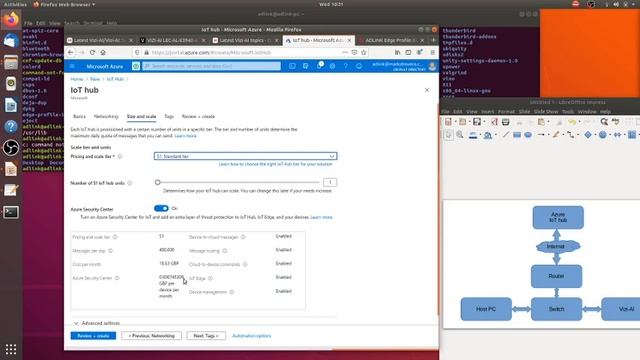640x360 pixels.
Task: Open Azure portal settings gear
Action: point(332,66)
